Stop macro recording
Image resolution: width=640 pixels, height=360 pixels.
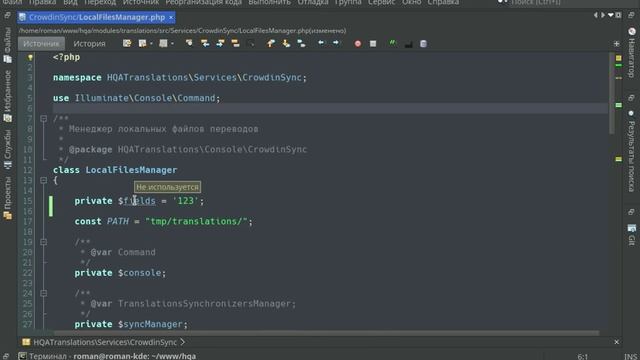coord(373,44)
